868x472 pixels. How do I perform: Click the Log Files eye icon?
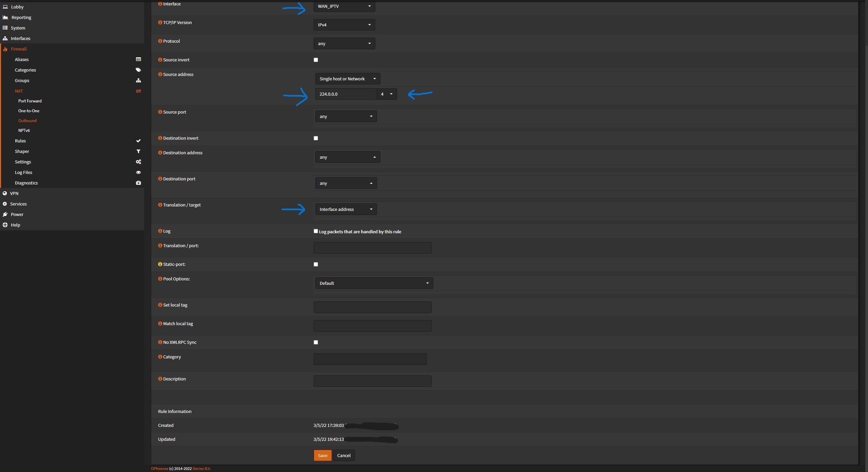click(x=138, y=172)
